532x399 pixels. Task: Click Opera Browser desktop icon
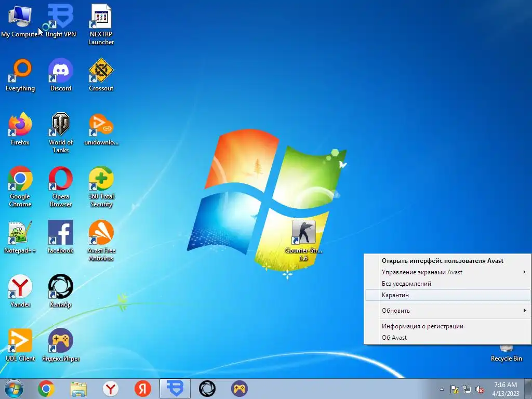61,187
